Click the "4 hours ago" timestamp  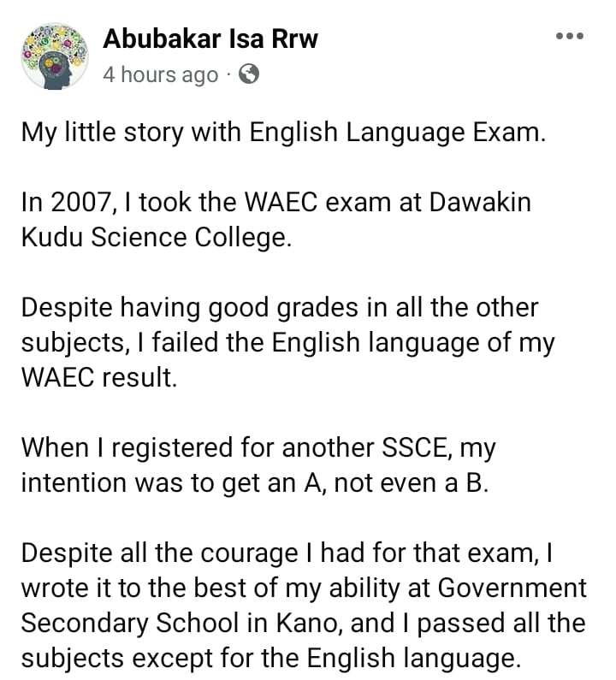tap(160, 75)
